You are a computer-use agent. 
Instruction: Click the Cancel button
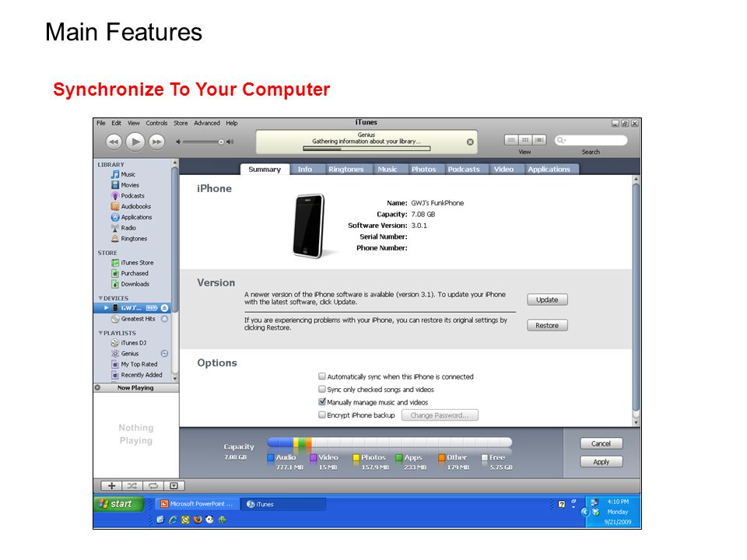point(601,443)
